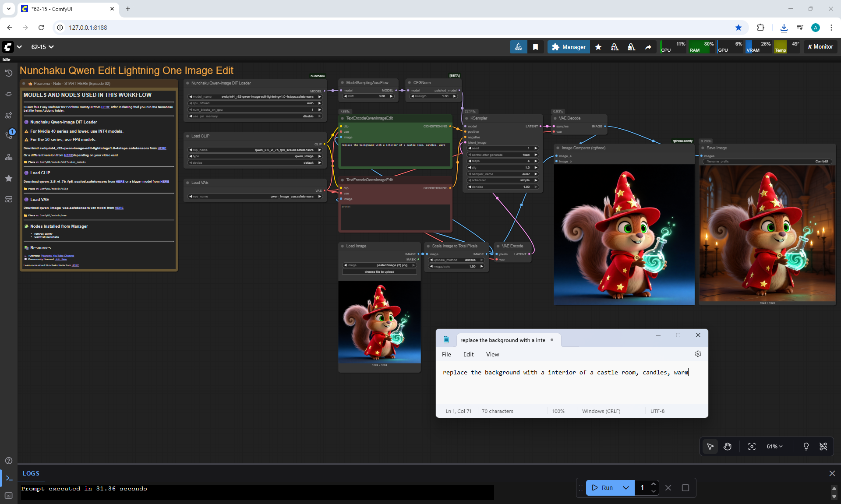Switch to the LOGS tab
The image size is (841, 504).
pyautogui.click(x=31, y=473)
